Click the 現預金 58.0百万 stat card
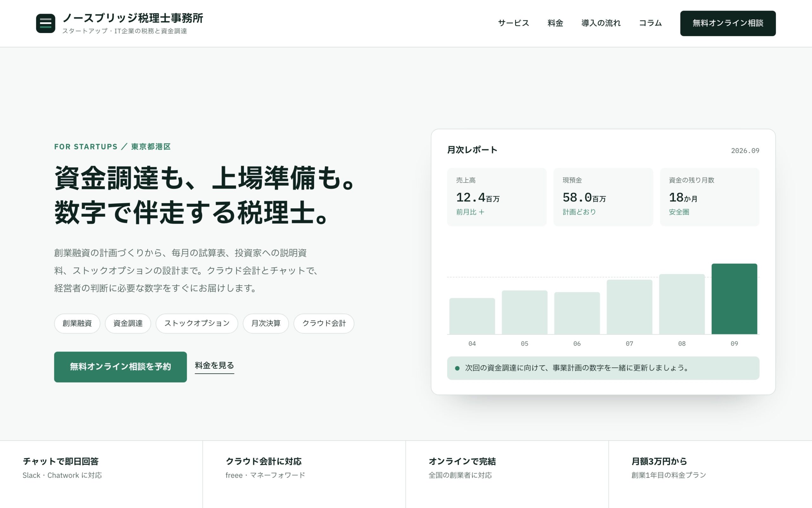 coord(603,197)
